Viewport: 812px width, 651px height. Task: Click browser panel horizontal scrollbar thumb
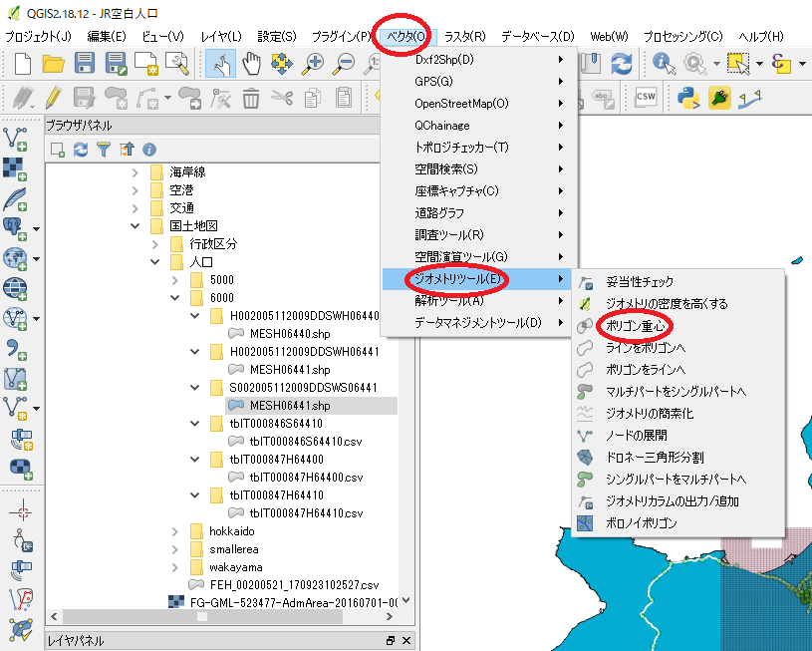coord(202,616)
